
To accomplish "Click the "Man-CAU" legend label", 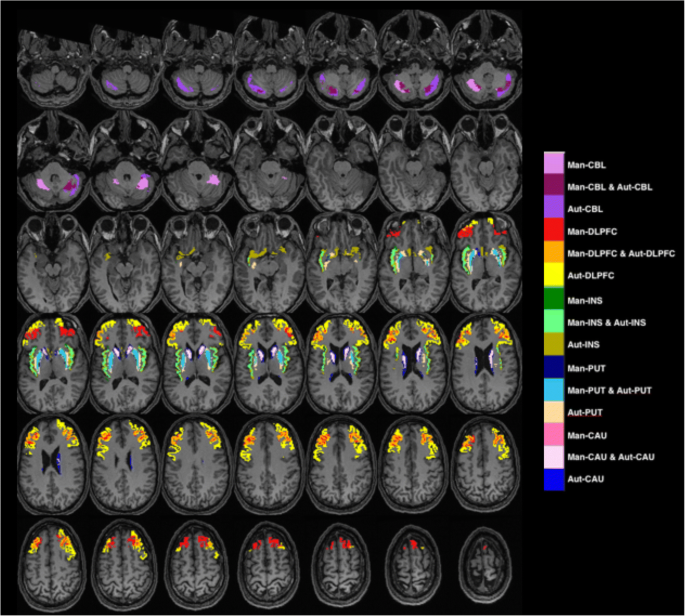I will (x=587, y=435).
